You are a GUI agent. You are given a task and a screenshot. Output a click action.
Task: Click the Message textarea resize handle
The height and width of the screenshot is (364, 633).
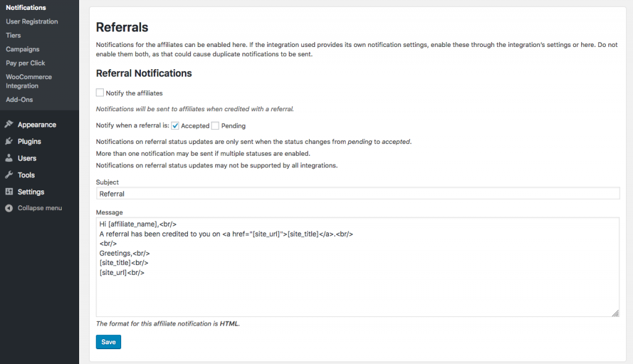point(615,313)
